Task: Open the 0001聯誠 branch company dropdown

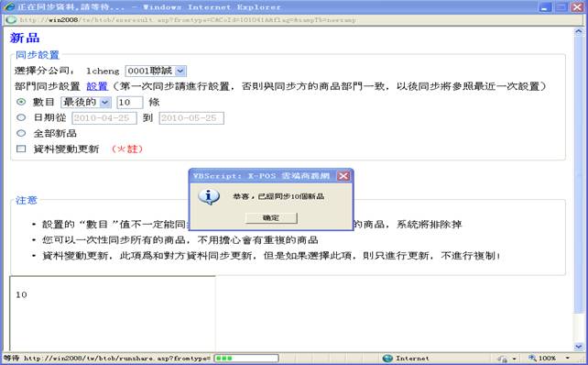Action: (x=156, y=71)
